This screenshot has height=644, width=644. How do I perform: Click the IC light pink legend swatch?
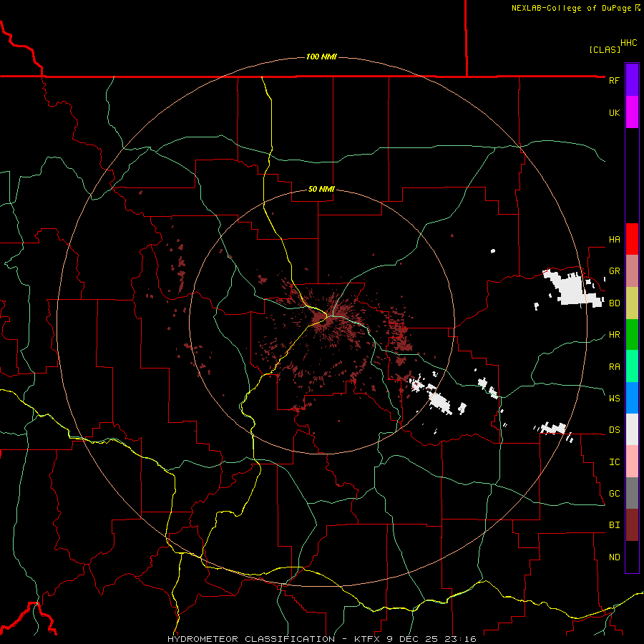tap(632, 462)
